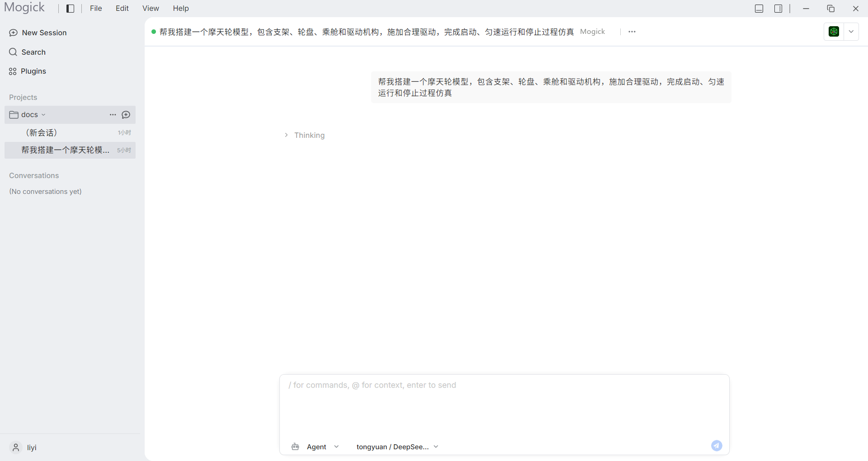
Task: Click the Mogick label in session header
Action: [x=592, y=32]
